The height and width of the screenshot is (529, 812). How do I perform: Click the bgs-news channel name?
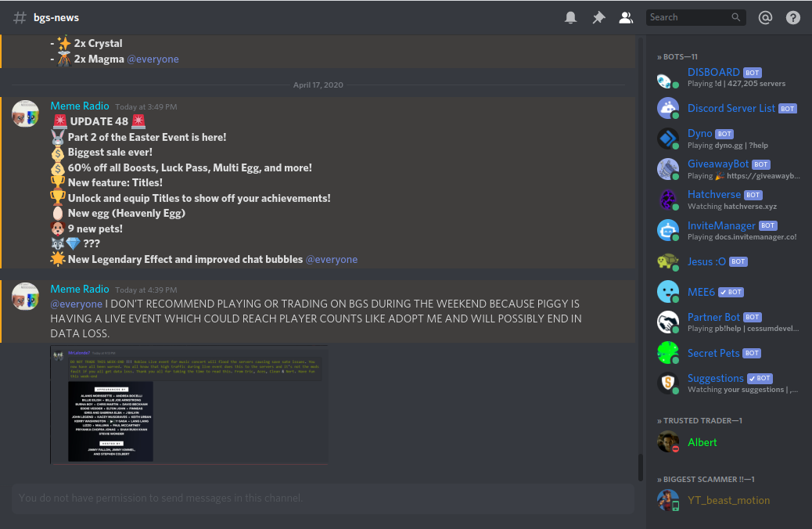pos(56,18)
